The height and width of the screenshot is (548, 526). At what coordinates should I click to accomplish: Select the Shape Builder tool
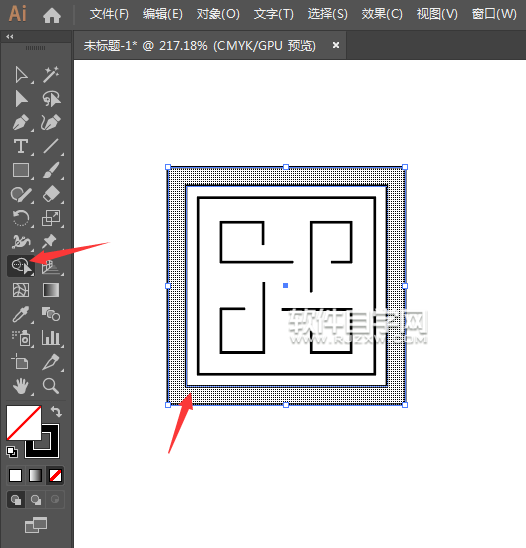pyautogui.click(x=21, y=266)
